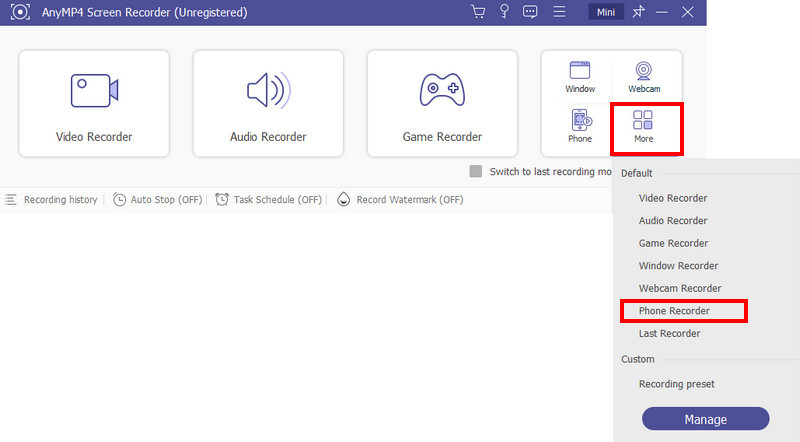Click the Manage button
The height and width of the screenshot is (442, 800).
pos(706,419)
